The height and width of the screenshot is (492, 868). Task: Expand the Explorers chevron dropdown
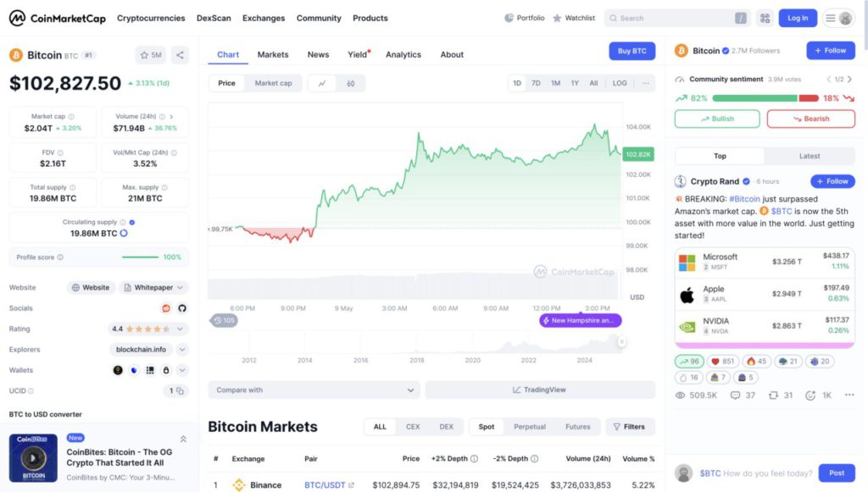(182, 349)
